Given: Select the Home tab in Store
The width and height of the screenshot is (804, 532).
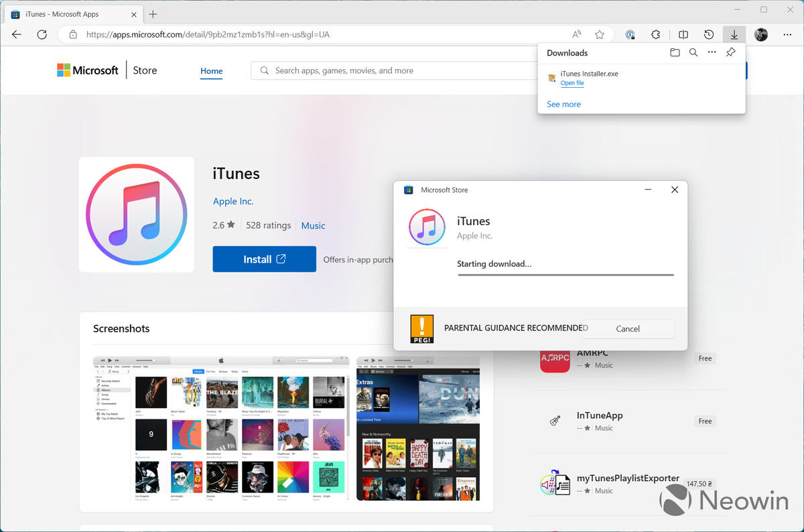Looking at the screenshot, I should 212,71.
